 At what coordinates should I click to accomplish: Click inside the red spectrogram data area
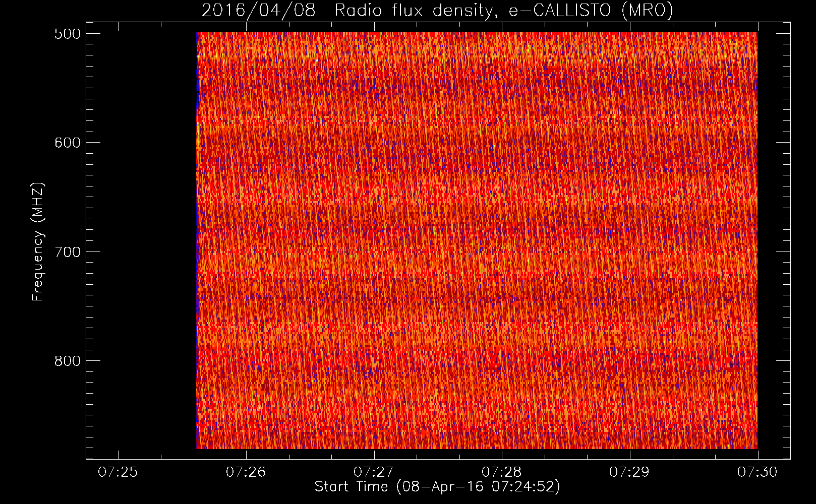click(x=477, y=240)
